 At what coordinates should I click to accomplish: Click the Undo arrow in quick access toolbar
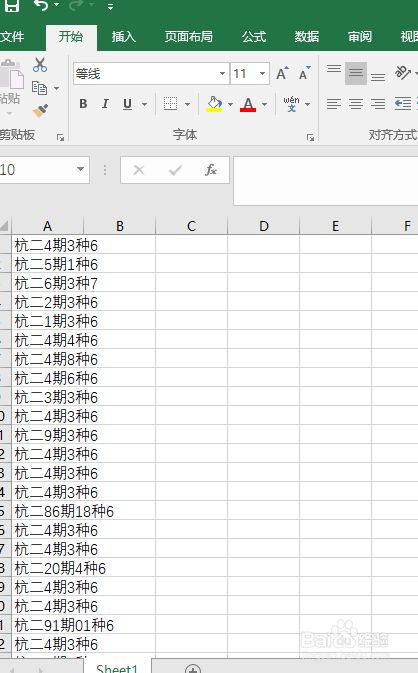(x=41, y=6)
